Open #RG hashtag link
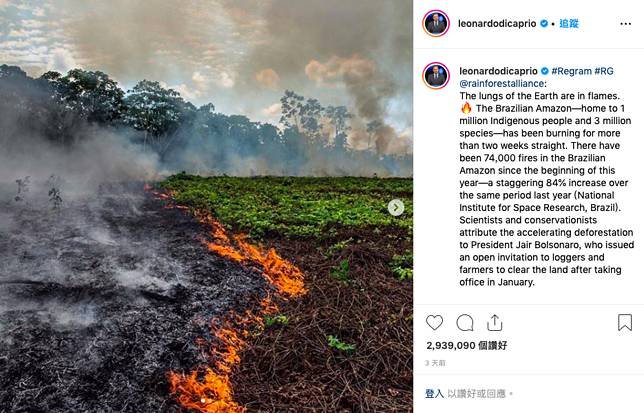The width and height of the screenshot is (644, 413). tap(604, 71)
